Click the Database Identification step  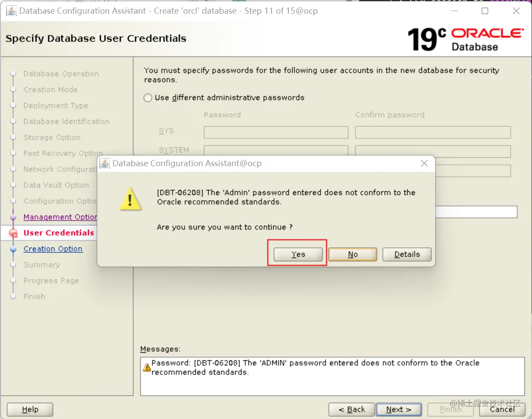coord(66,122)
